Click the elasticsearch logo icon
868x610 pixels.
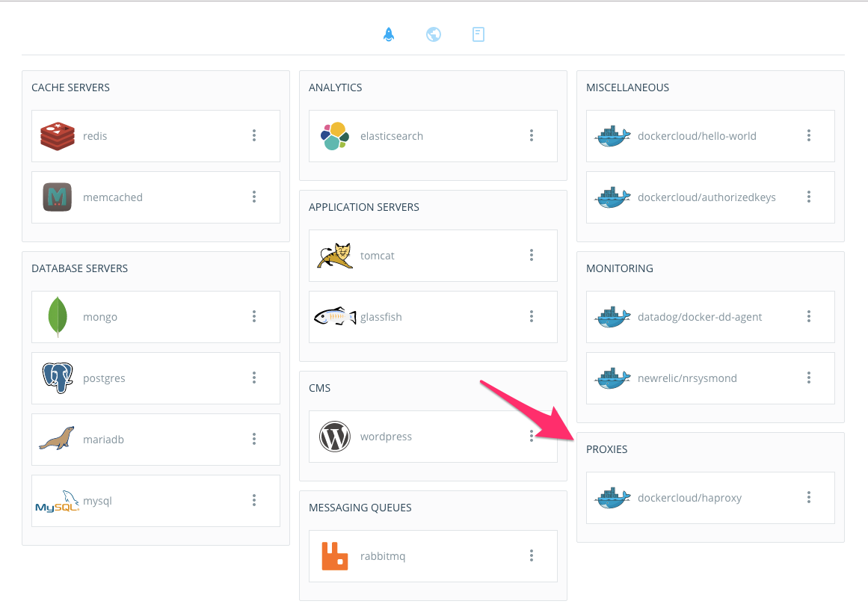(335, 136)
